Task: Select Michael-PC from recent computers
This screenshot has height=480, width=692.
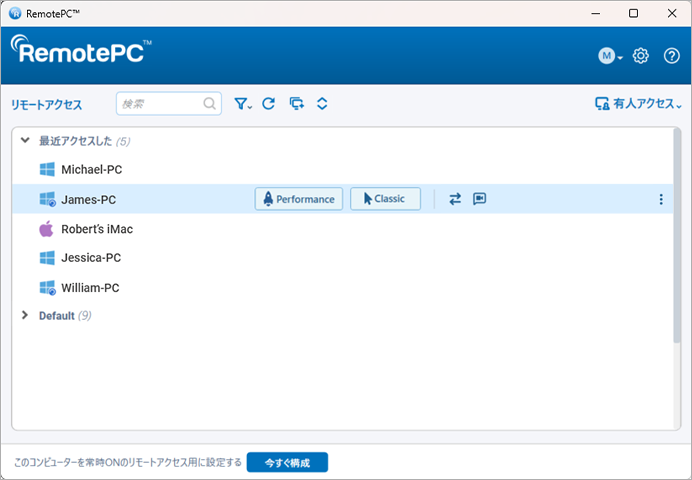Action: pos(342,169)
